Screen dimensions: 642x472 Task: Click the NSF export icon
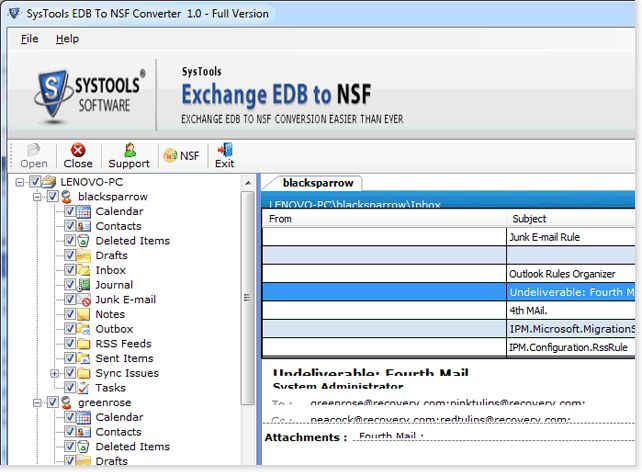(181, 156)
